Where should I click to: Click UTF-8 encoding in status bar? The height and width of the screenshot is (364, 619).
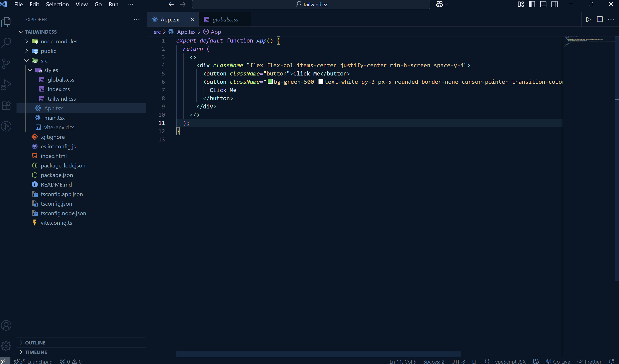click(458, 361)
